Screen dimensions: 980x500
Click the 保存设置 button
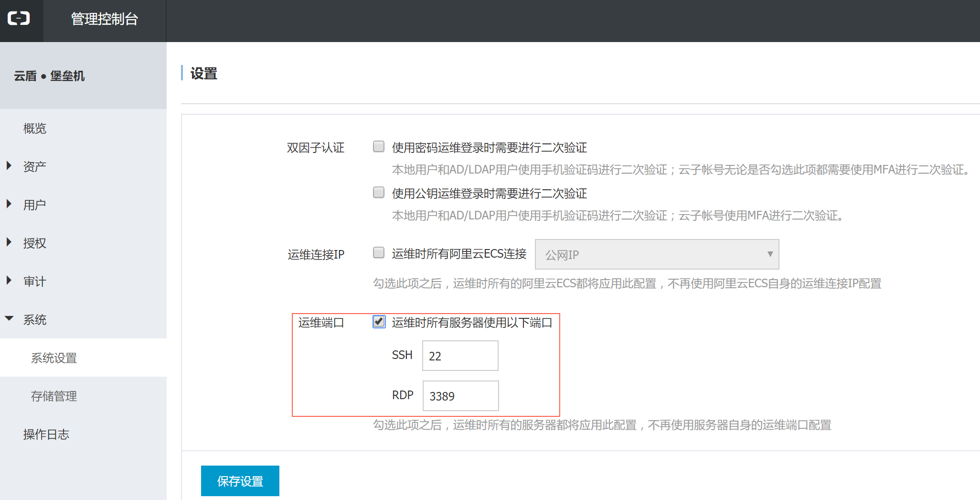click(240, 481)
